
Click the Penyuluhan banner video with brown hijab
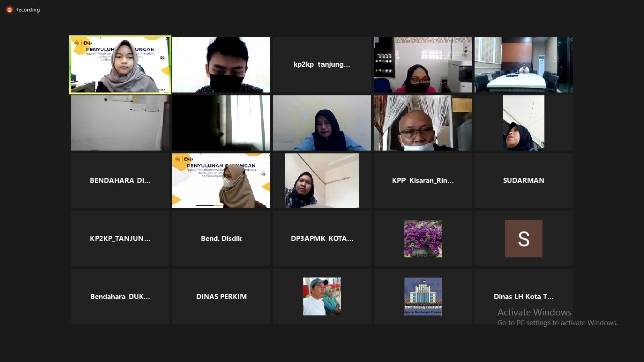click(221, 181)
